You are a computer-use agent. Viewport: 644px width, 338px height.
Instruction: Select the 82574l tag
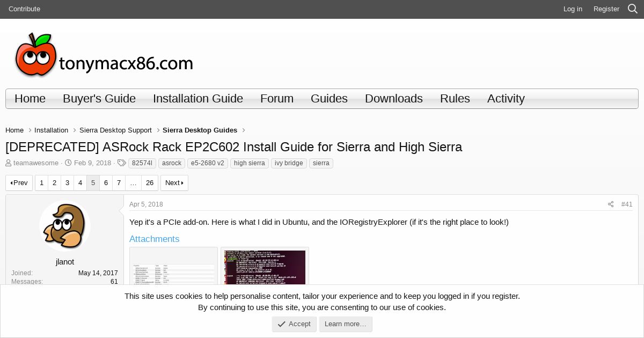point(142,163)
